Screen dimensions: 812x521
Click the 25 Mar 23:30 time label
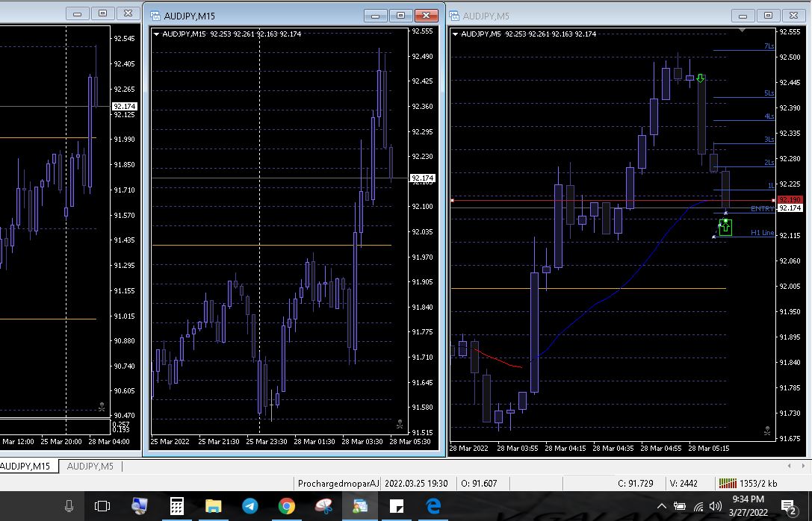(x=266, y=442)
